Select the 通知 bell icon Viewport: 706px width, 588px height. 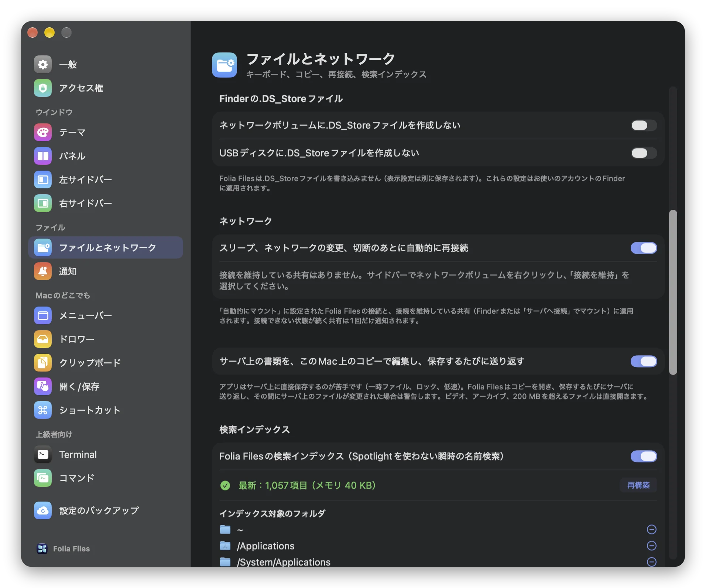tap(43, 271)
